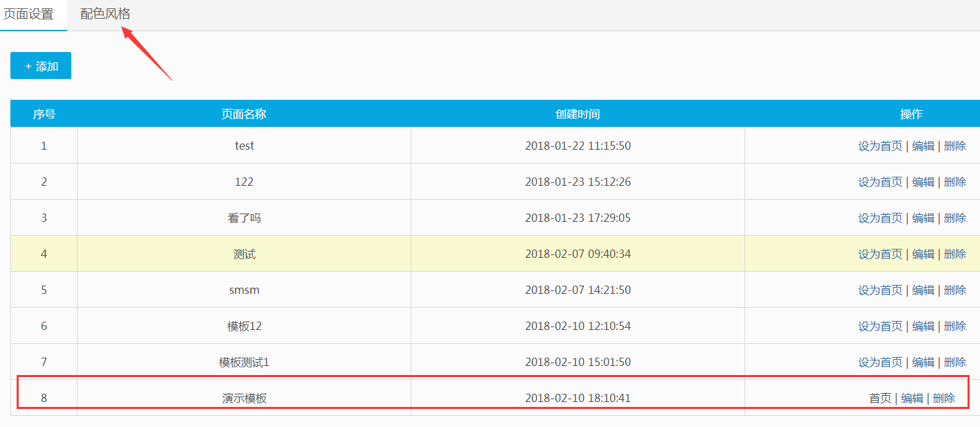
Task: Set 测试 page as homepage
Action: tap(880, 254)
